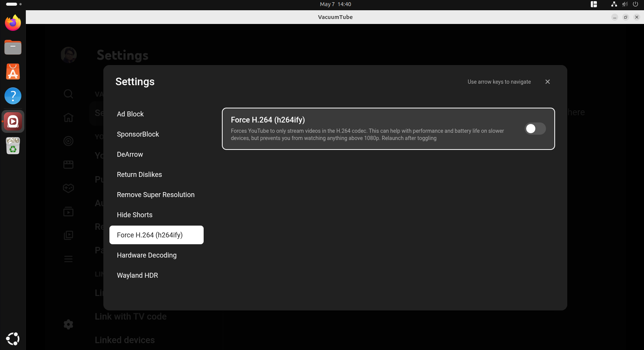Click the three-line menu icon in the sidebar
The width and height of the screenshot is (644, 350).
click(x=68, y=259)
